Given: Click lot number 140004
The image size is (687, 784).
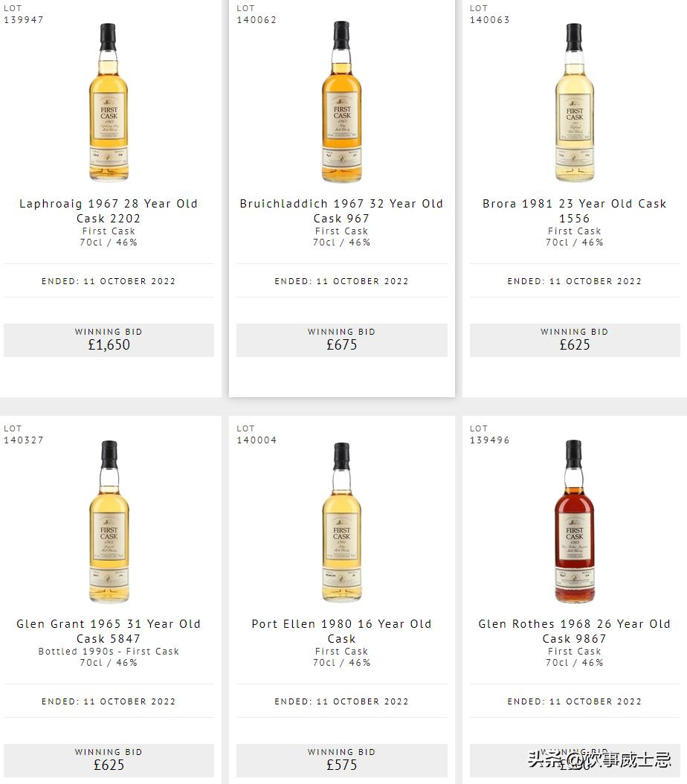Looking at the screenshot, I should tap(257, 440).
